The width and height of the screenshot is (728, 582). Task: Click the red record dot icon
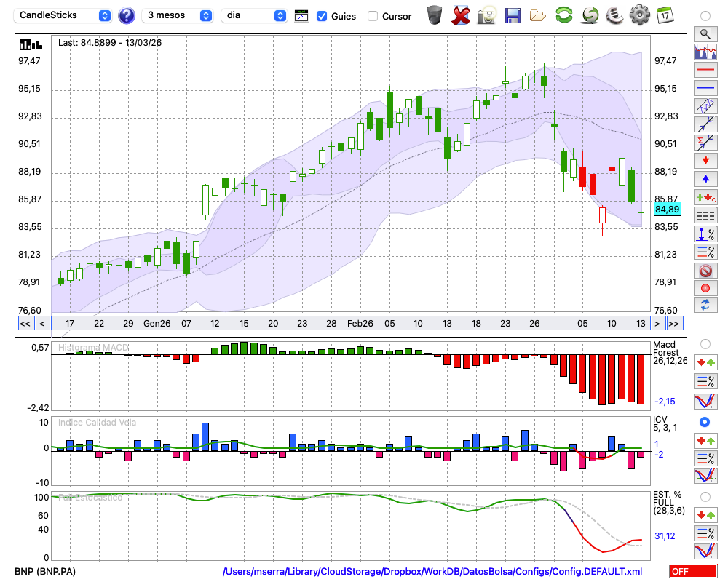(705, 288)
